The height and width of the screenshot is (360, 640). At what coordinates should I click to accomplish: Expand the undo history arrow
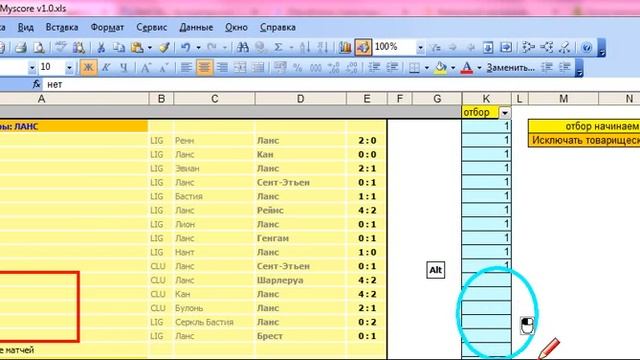pos(198,48)
